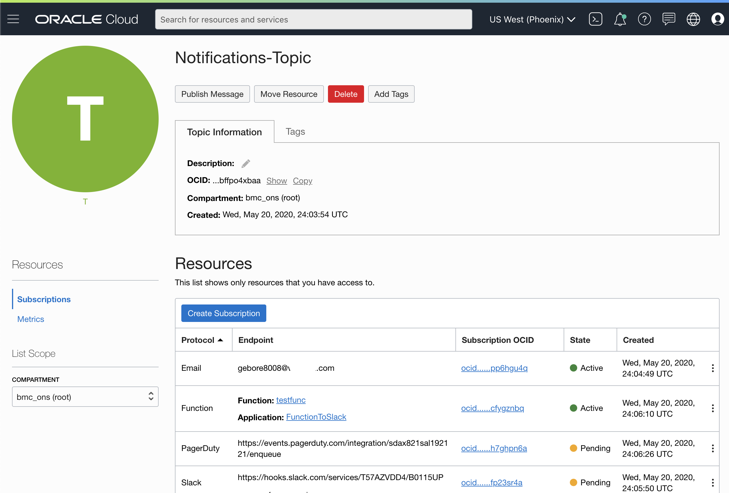
Task: Open actions menu for Slack subscription row
Action: (x=713, y=482)
